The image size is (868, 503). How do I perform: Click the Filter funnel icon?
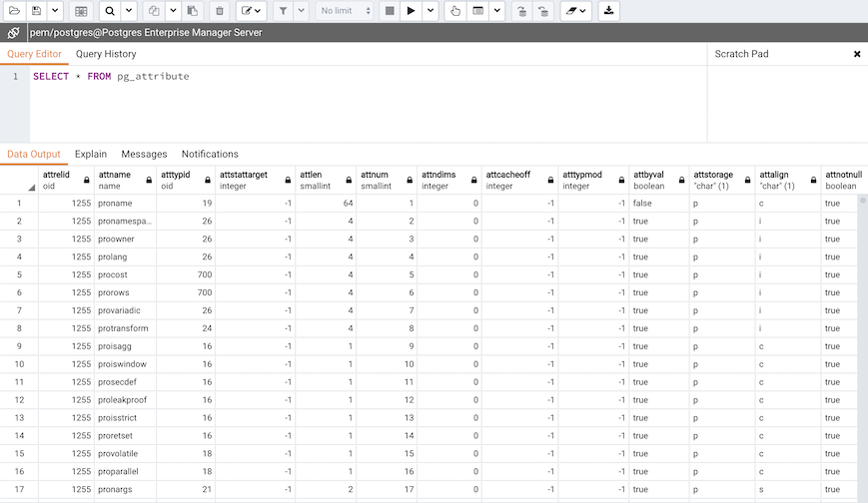(283, 11)
